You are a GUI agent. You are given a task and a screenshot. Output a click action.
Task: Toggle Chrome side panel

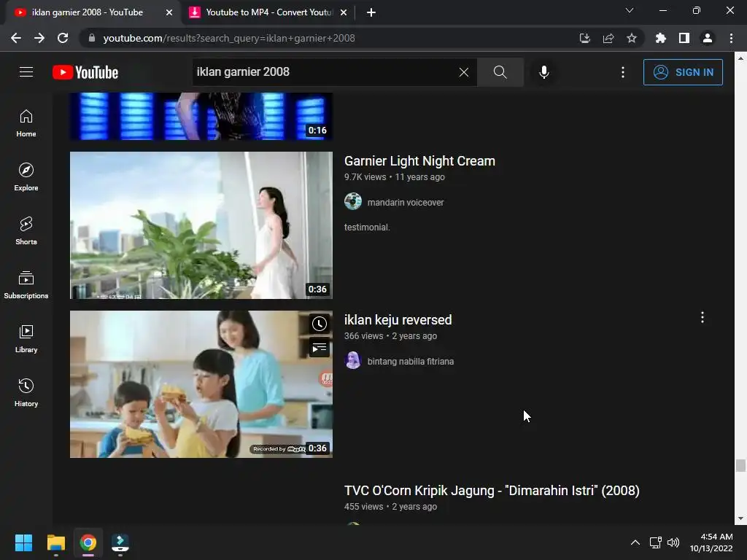[684, 38]
